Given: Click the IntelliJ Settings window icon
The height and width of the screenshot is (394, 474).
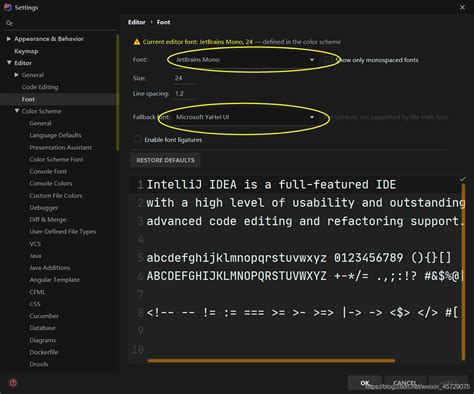Looking at the screenshot, I should click(7, 7).
